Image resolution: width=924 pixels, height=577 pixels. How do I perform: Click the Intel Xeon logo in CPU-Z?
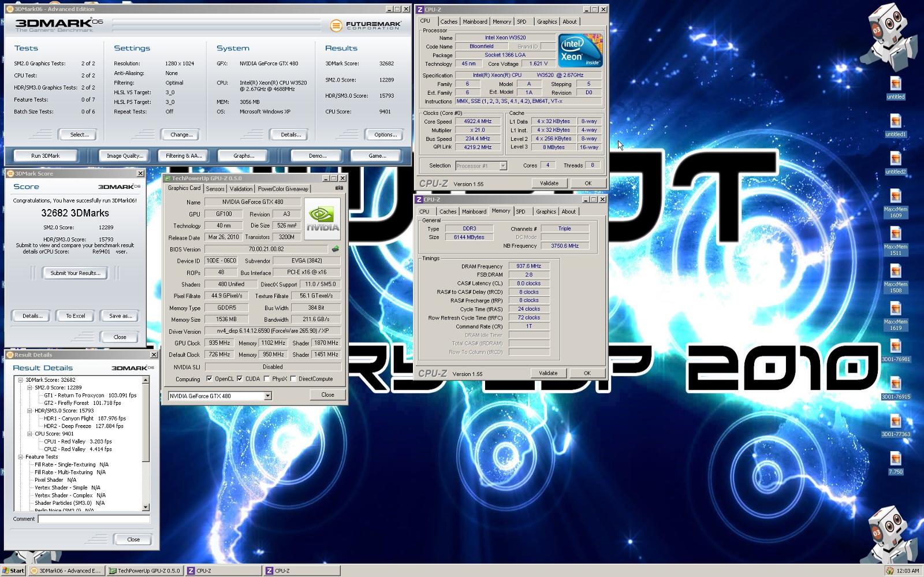click(580, 50)
